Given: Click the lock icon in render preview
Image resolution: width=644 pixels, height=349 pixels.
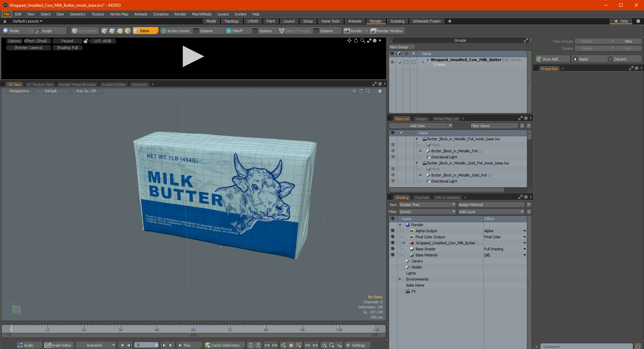Looking at the screenshot, I should [86, 41].
